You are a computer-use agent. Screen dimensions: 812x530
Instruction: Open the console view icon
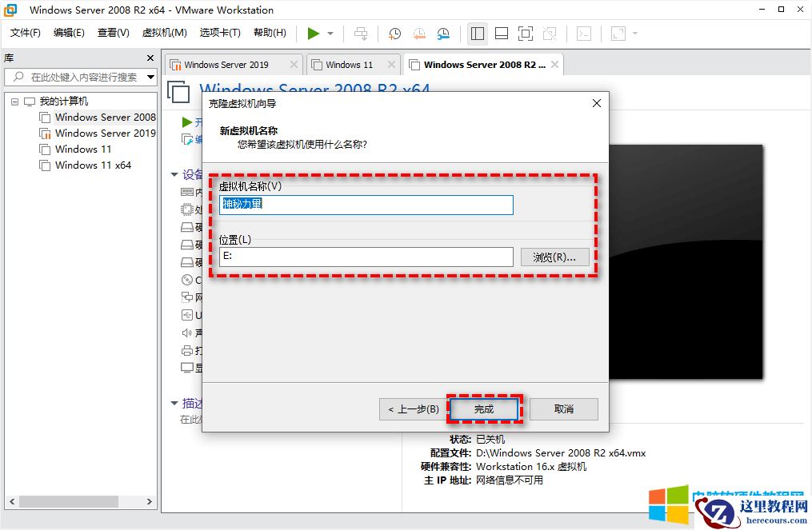click(584, 34)
